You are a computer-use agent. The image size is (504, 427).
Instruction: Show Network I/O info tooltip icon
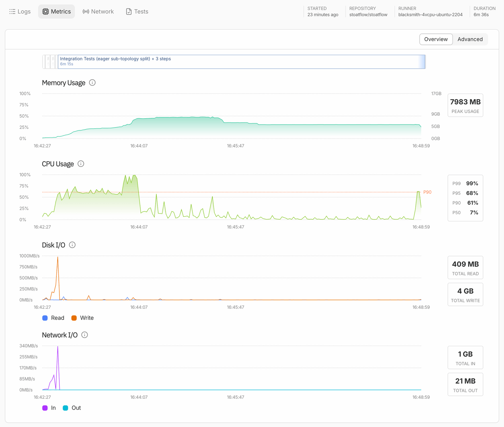[85, 335]
